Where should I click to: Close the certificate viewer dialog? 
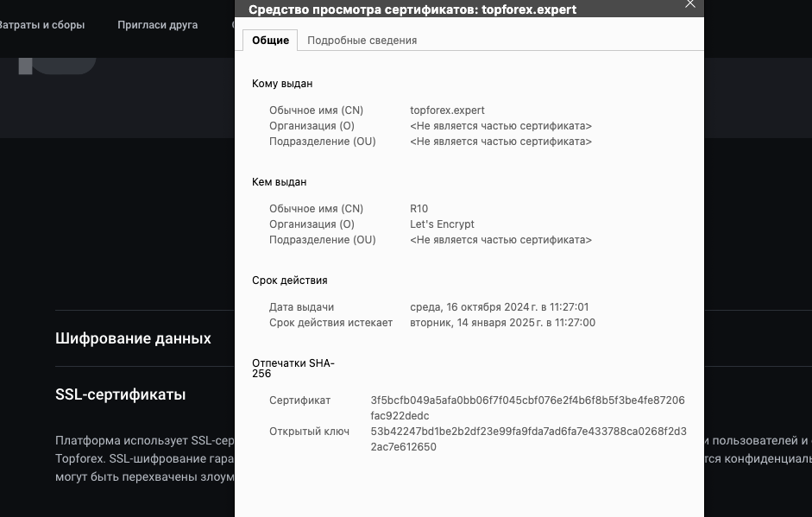[x=689, y=4]
